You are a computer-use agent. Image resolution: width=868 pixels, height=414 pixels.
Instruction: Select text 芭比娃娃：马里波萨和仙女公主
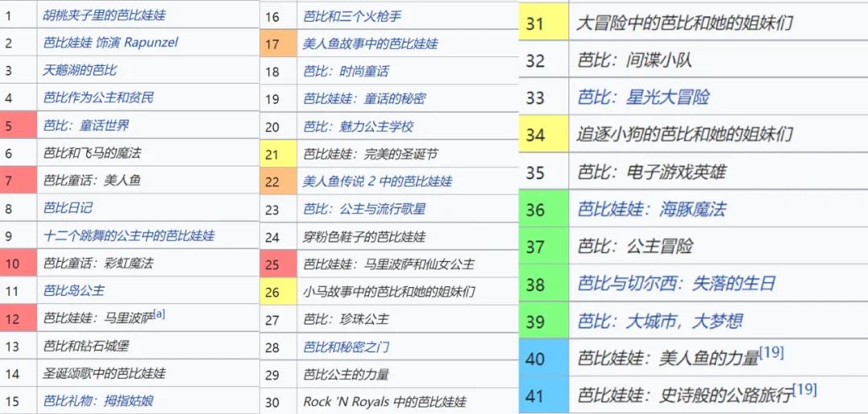(389, 264)
